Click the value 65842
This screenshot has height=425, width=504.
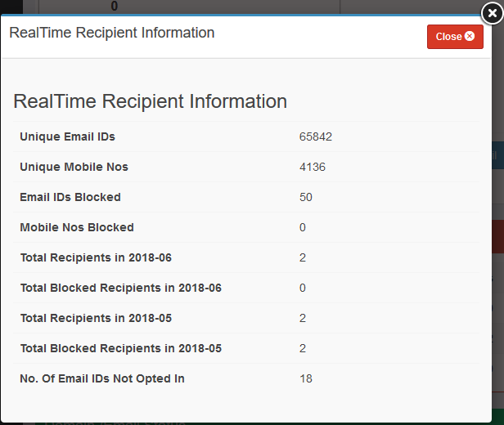(316, 136)
